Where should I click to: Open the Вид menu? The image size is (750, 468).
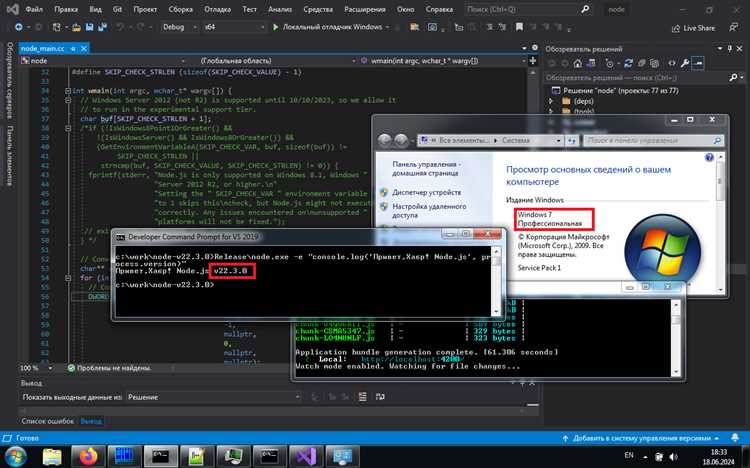[95, 9]
